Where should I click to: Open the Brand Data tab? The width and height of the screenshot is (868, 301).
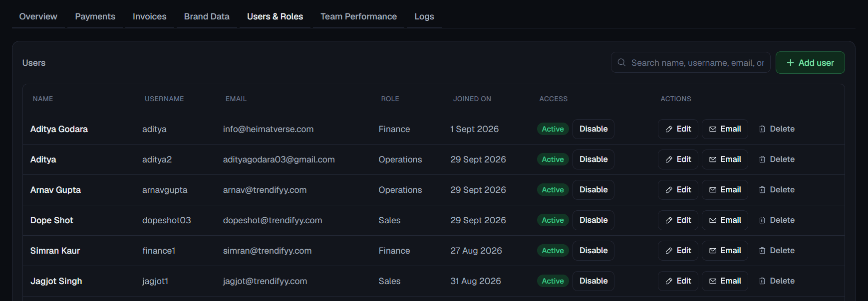207,16
